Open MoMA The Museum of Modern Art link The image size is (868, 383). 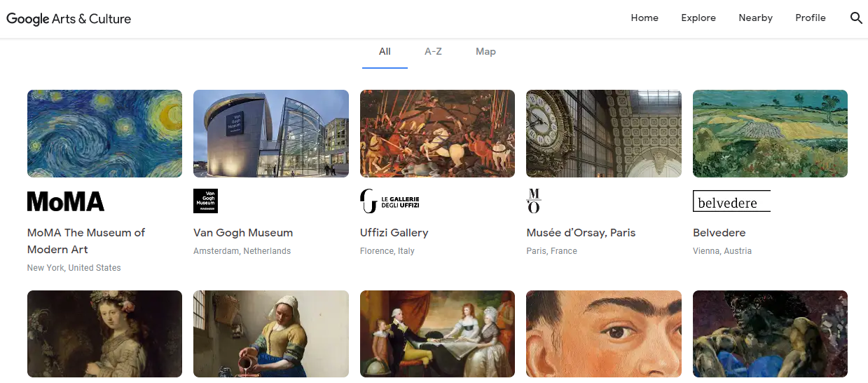[x=86, y=241]
